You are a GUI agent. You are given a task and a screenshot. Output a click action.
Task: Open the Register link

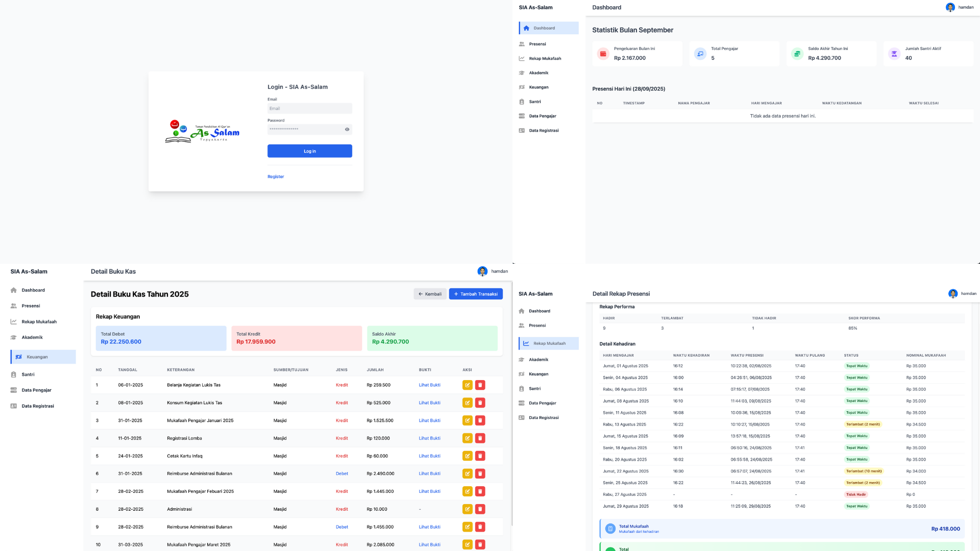pyautogui.click(x=276, y=177)
